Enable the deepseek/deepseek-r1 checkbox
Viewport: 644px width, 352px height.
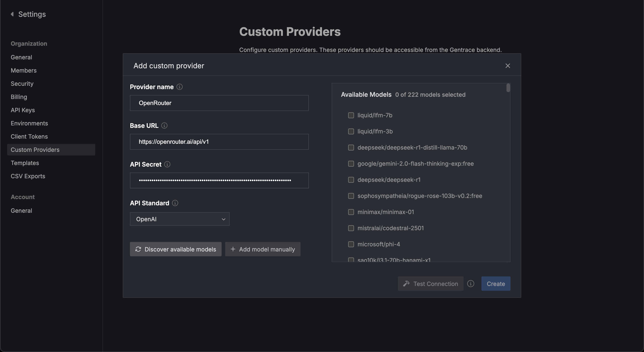coord(351,179)
